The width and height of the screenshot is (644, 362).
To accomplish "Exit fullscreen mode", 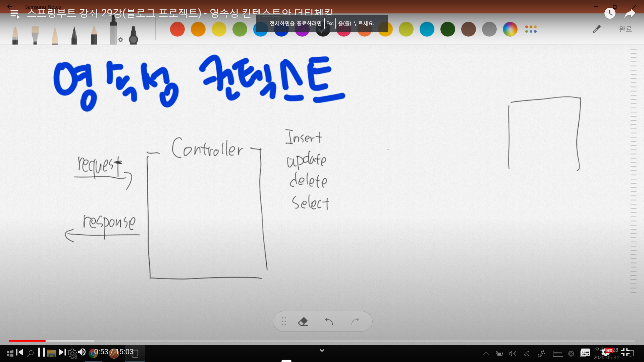I will click(x=625, y=352).
